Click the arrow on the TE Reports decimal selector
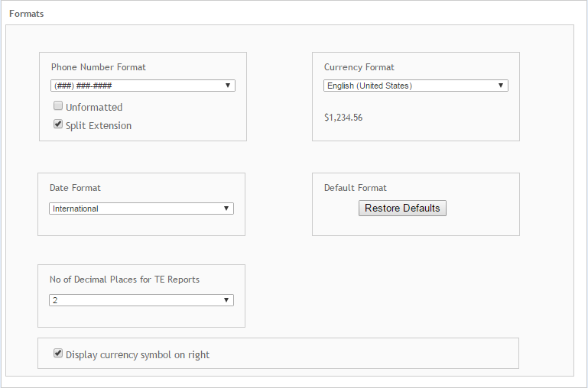This screenshot has width=588, height=388. coord(226,300)
